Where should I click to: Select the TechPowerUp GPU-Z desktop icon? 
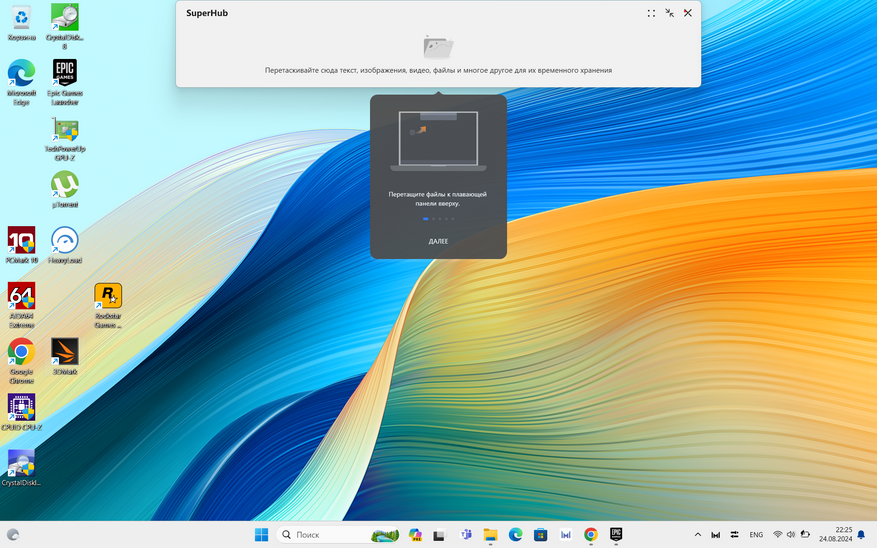(x=64, y=131)
